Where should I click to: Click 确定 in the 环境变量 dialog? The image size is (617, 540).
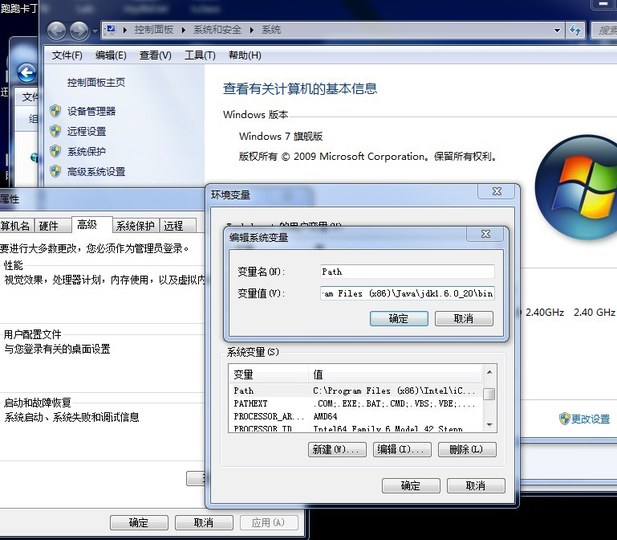click(411, 486)
